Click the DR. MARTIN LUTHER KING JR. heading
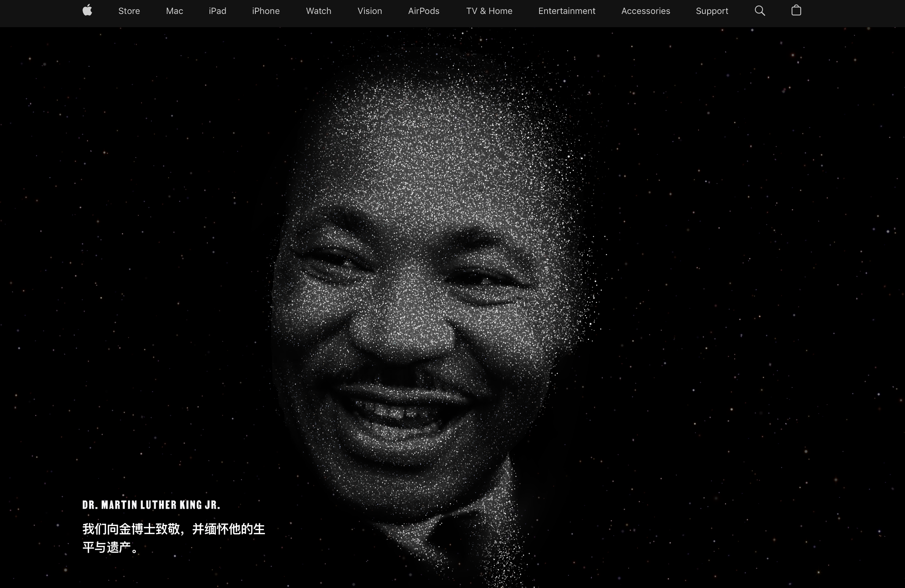Viewport: 905px width, 588px height. click(151, 505)
